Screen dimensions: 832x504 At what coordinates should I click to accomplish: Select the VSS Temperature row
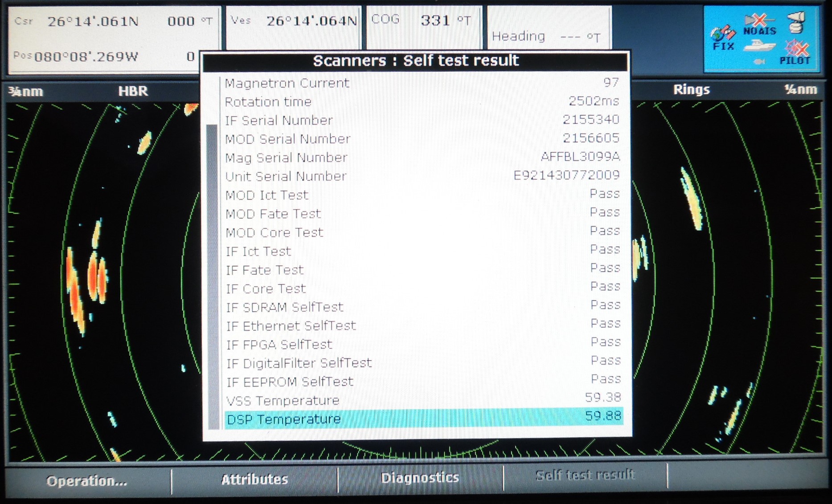[423, 400]
